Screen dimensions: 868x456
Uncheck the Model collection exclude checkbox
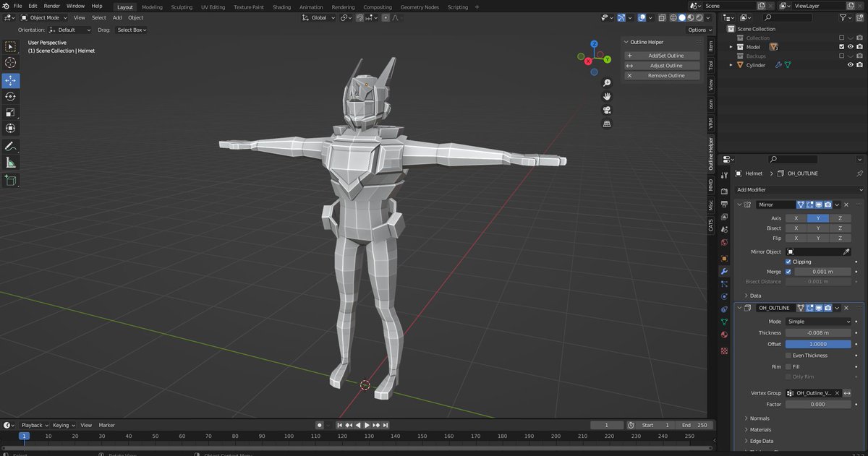click(841, 46)
